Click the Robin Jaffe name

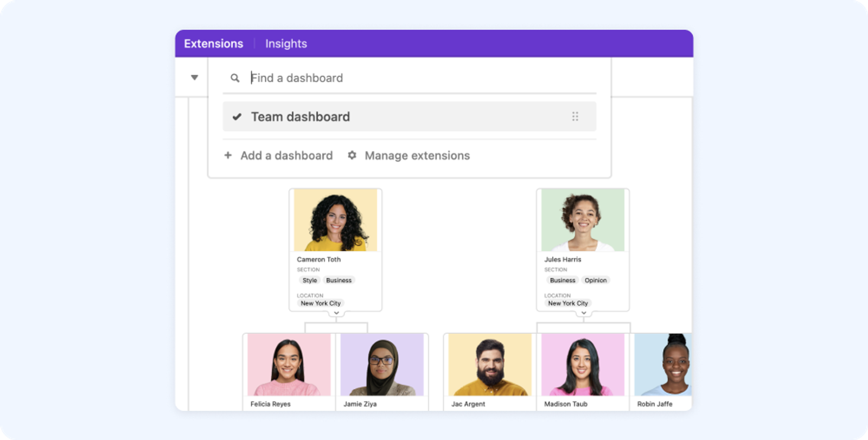coord(655,404)
